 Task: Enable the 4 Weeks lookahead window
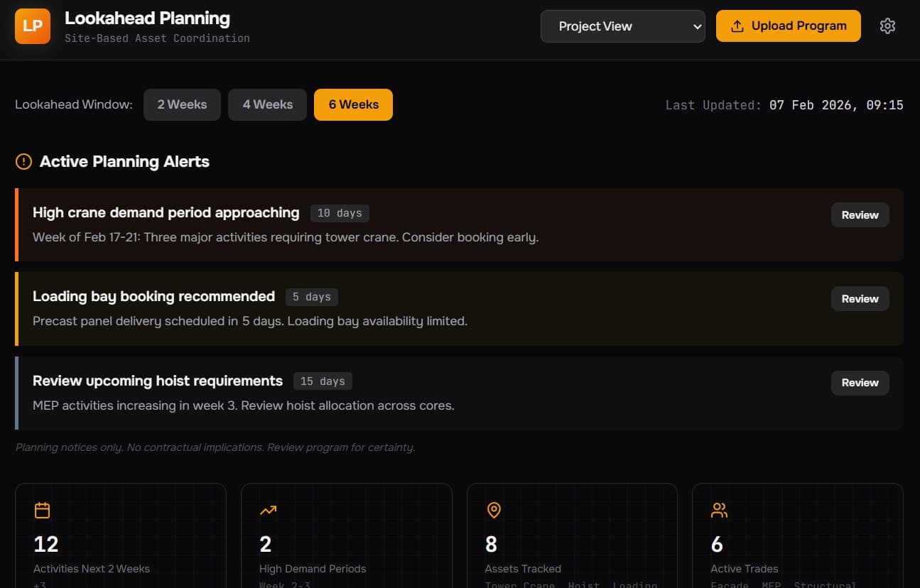[267, 104]
